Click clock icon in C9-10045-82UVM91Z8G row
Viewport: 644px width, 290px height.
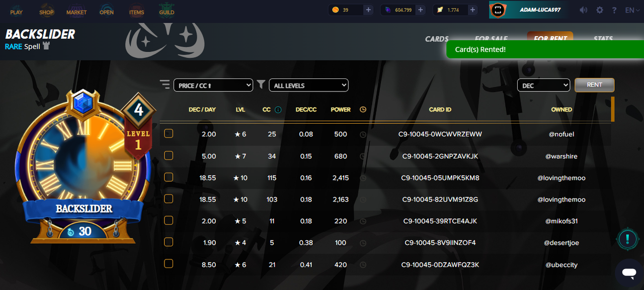coord(363,200)
